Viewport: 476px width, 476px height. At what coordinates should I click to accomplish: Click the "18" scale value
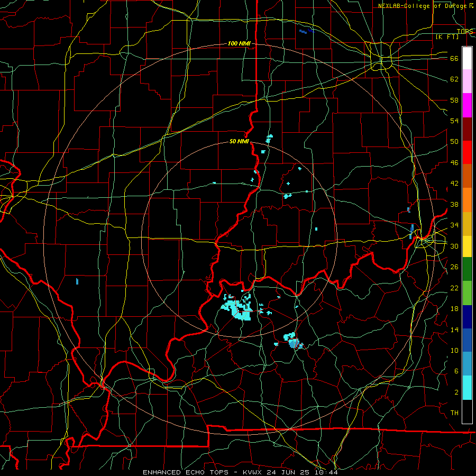coord(454,309)
